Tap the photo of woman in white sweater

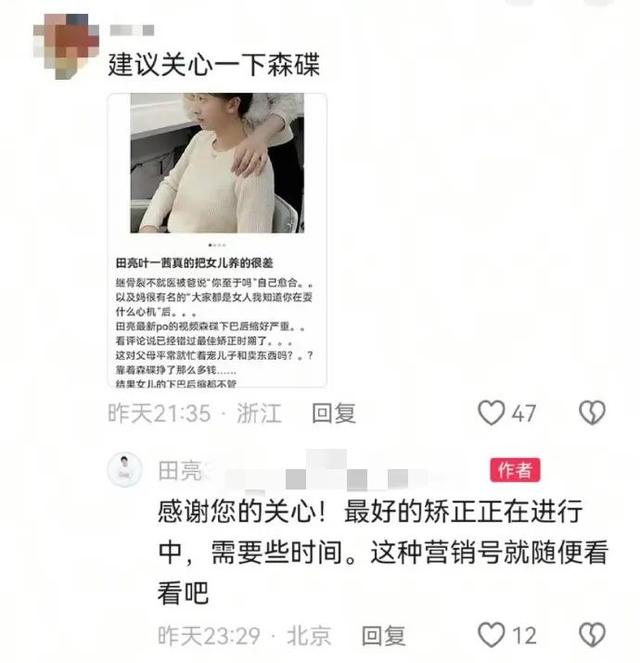[217, 163]
